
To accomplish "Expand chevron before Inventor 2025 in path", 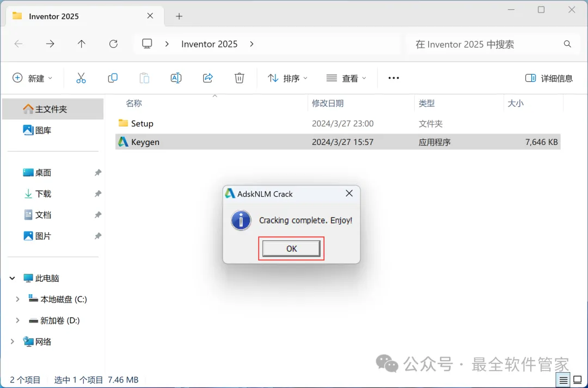I will click(167, 44).
